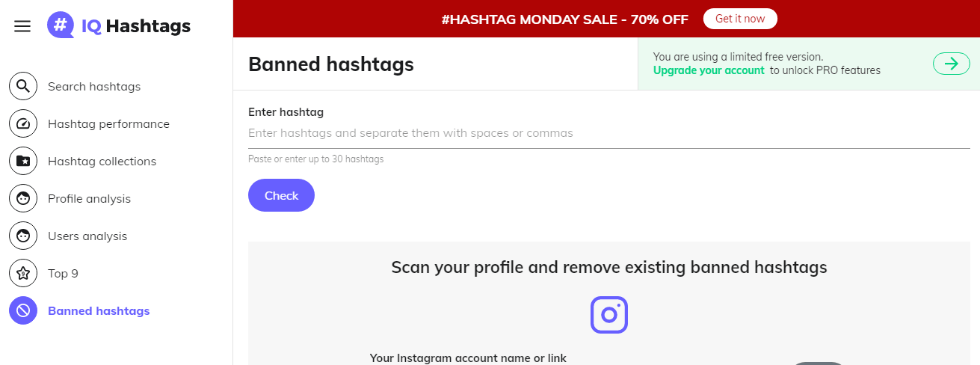The width and height of the screenshot is (980, 365).
Task: Click the starred folder Hashtag collections icon
Action: pyautogui.click(x=23, y=162)
